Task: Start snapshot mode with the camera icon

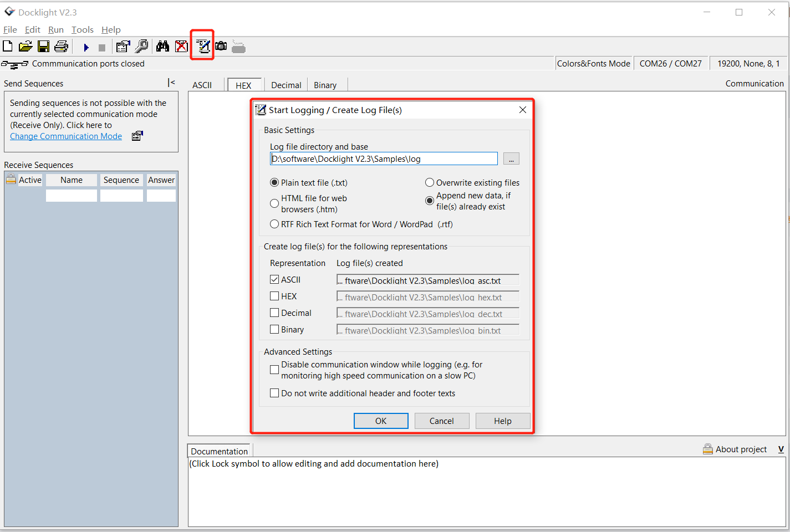Action: (x=221, y=46)
